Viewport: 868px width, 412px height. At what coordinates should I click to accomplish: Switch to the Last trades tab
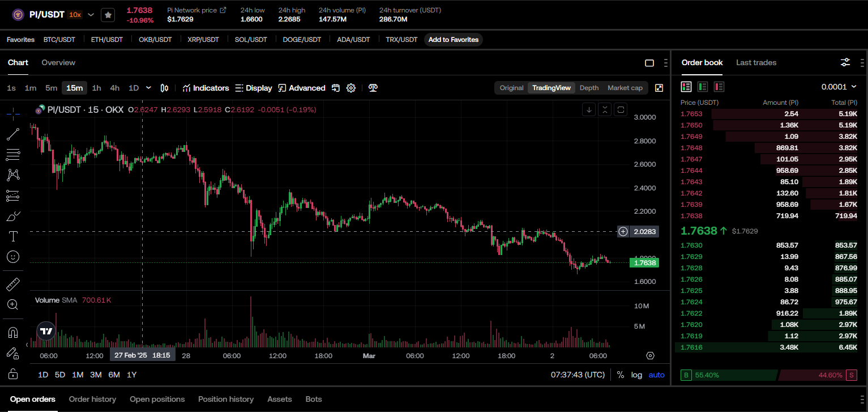tap(756, 62)
